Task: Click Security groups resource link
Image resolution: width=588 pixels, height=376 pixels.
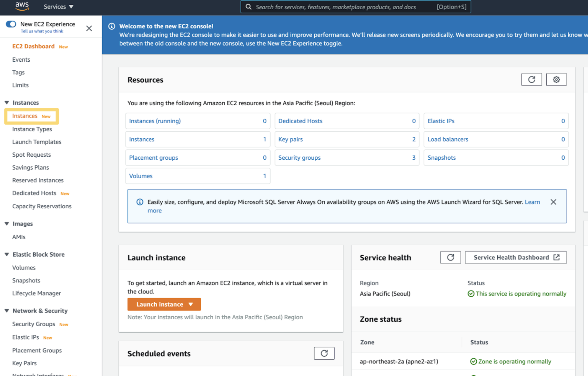Action: click(299, 158)
